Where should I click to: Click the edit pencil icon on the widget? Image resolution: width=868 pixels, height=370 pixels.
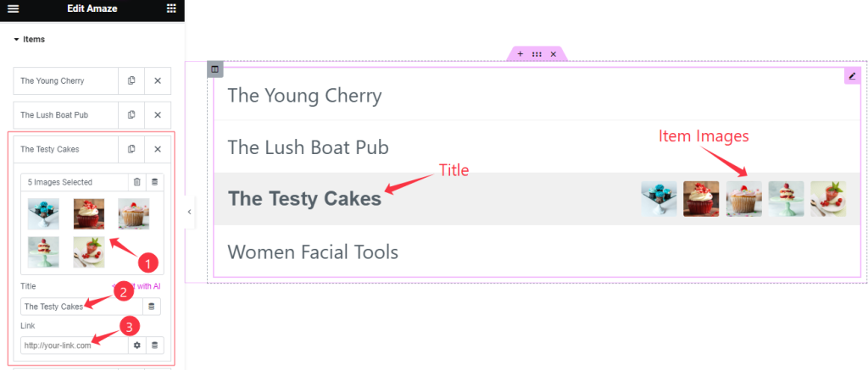853,75
